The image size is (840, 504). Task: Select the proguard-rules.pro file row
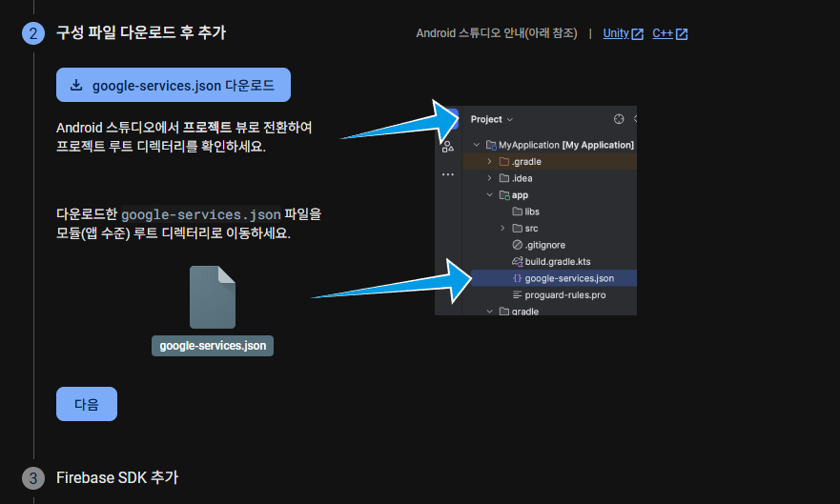(x=549, y=294)
